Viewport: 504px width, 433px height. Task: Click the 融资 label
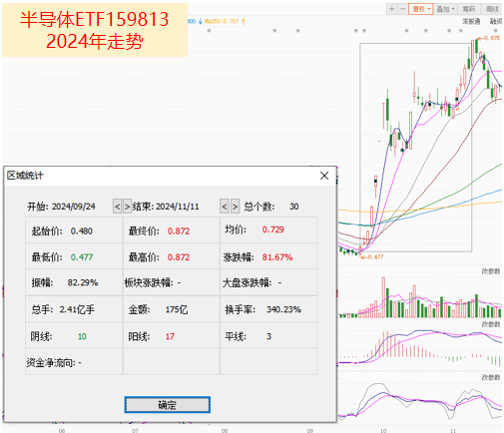click(496, 21)
